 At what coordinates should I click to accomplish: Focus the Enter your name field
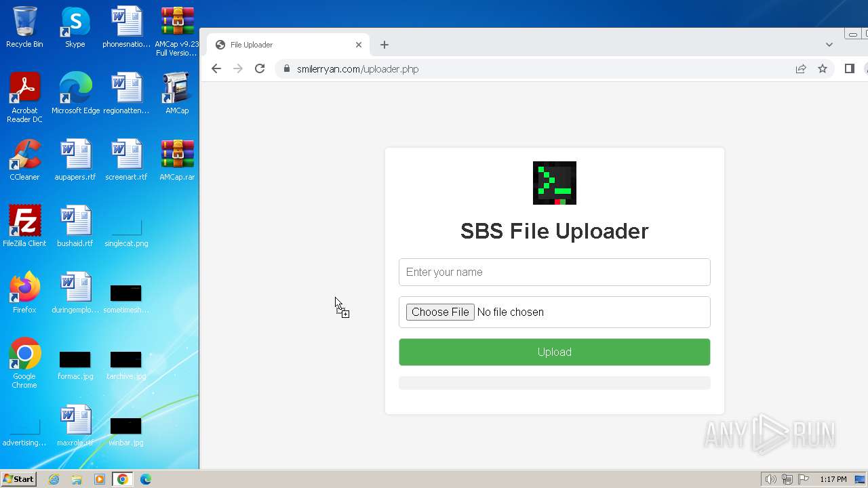[555, 272]
